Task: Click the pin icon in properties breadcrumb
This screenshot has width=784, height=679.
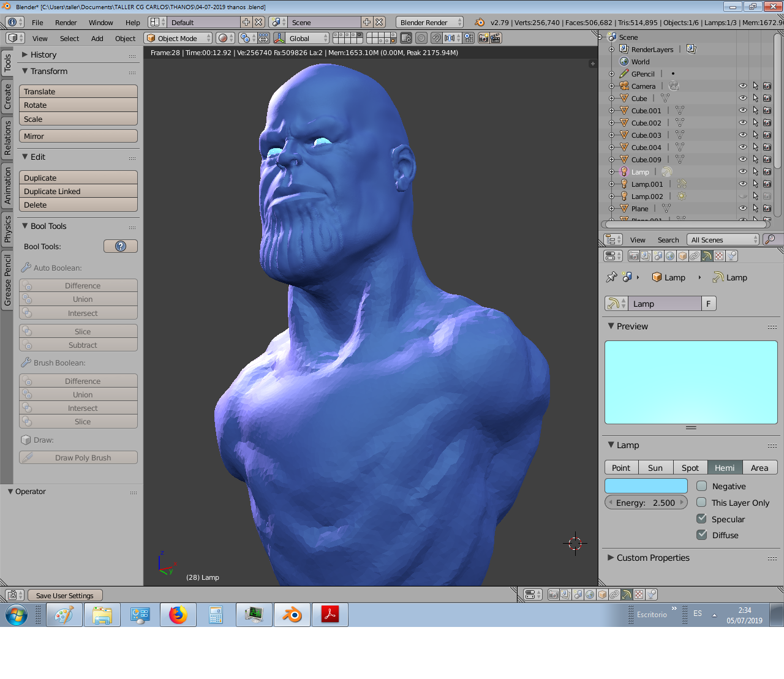Action: [x=611, y=277]
